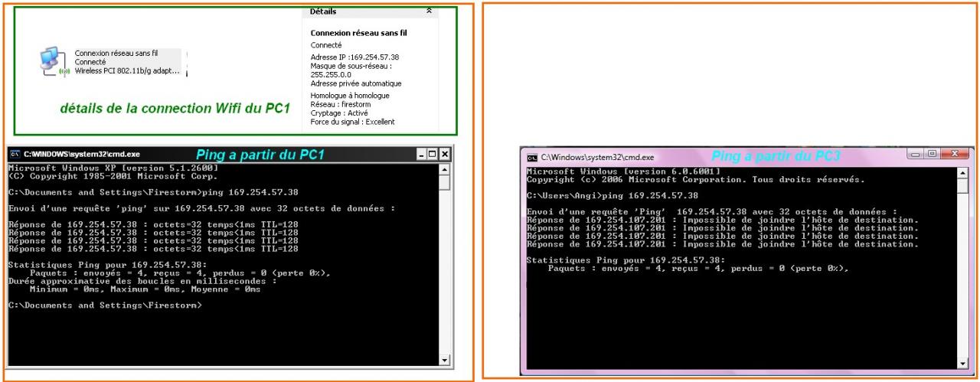Click 'Minimum = 0ms, Maximum = 0ms' line
980x382 pixels.
click(x=145, y=289)
